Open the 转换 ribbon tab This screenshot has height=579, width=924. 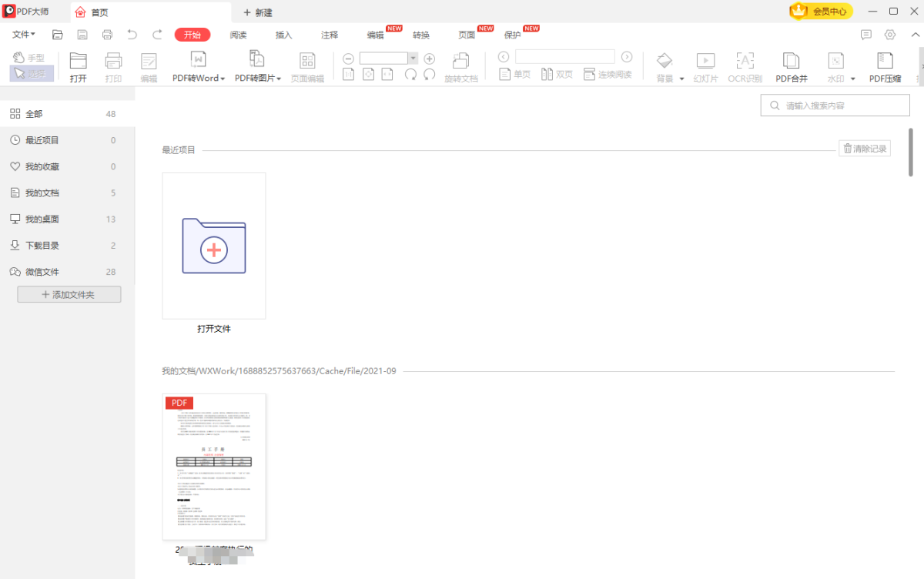click(421, 35)
